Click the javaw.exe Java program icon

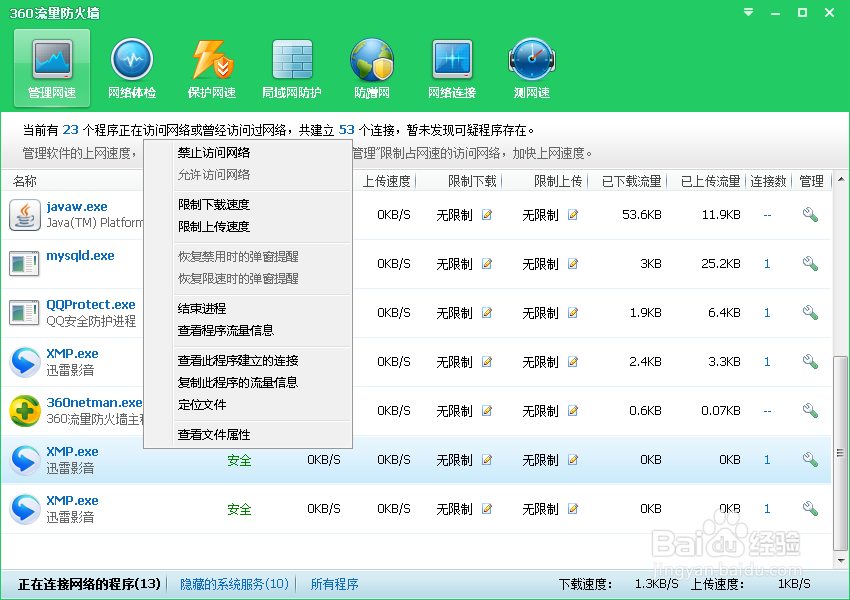click(x=24, y=215)
